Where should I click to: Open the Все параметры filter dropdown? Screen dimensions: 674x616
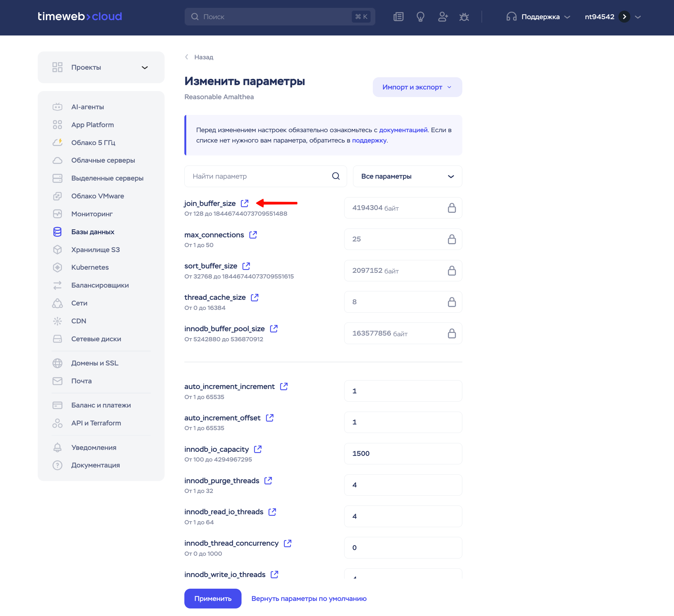[x=407, y=176]
